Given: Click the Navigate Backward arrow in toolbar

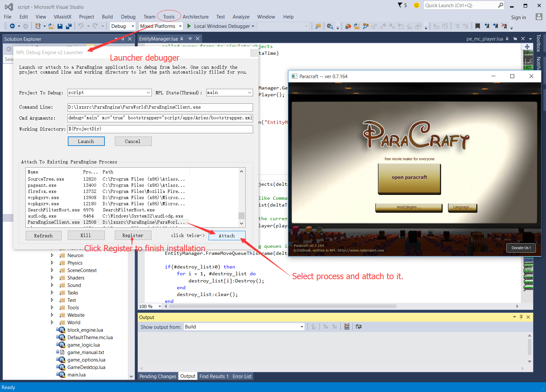Looking at the screenshot, I should pos(12,26).
